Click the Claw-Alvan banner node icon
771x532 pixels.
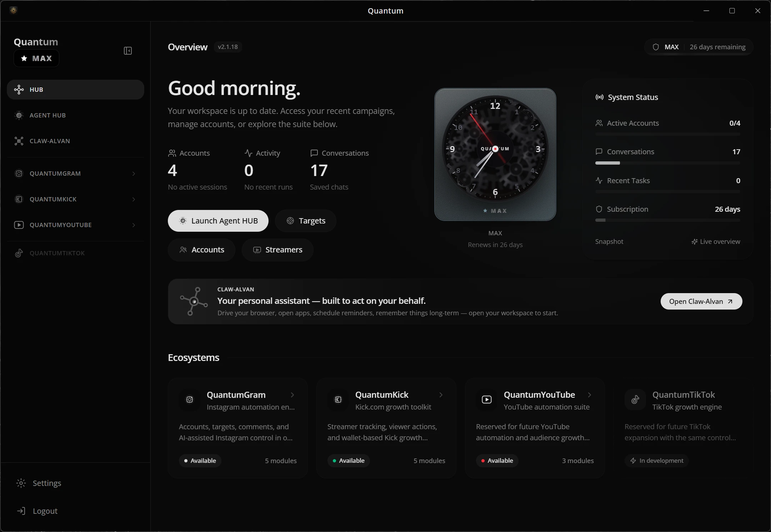[194, 301]
